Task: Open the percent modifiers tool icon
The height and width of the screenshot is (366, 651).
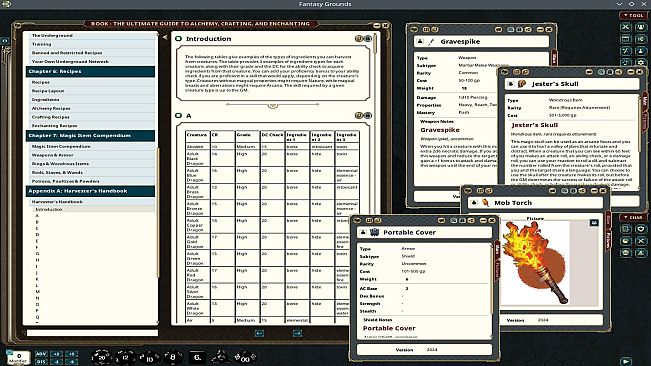Action: pyautogui.click(x=626, y=51)
